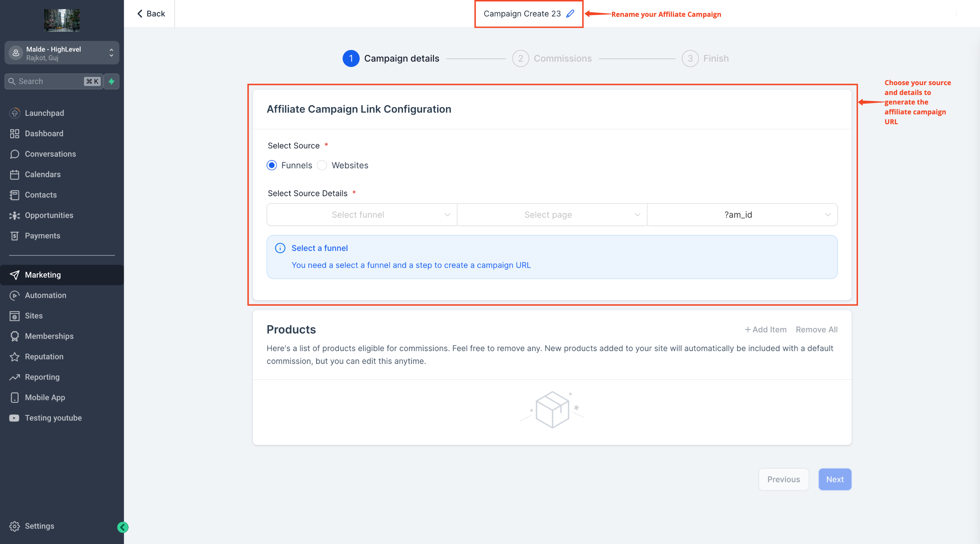Go to step 1 Campaign details
The image size is (980, 544).
pos(391,58)
